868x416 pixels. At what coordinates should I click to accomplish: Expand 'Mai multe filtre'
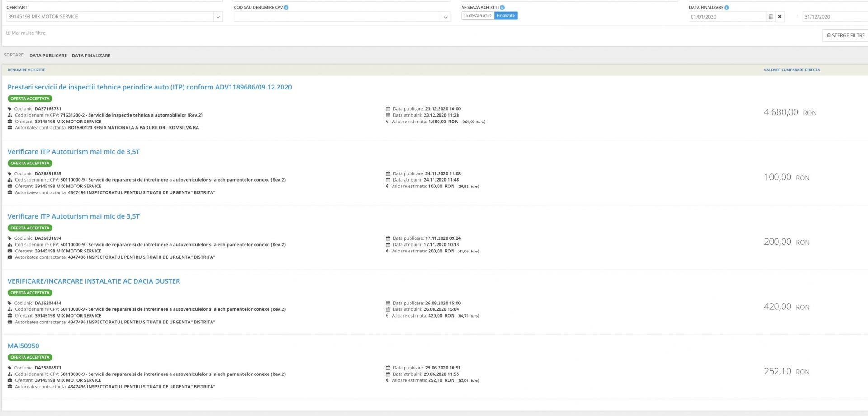click(26, 33)
